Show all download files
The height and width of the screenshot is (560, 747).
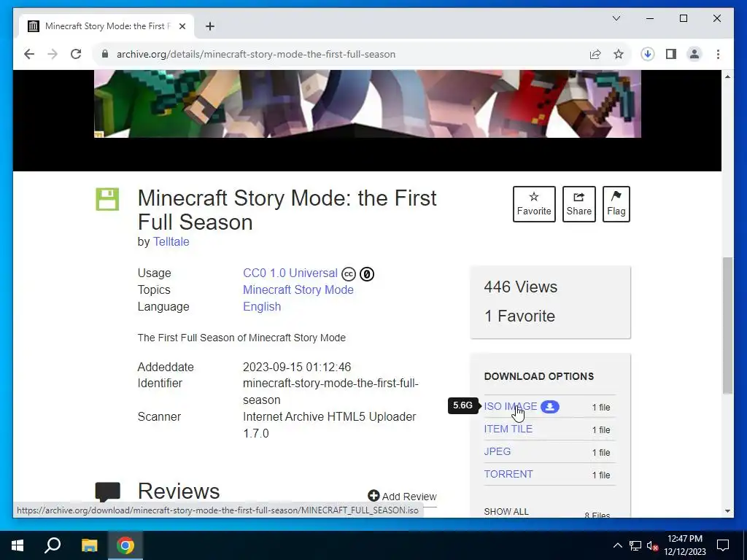click(506, 511)
